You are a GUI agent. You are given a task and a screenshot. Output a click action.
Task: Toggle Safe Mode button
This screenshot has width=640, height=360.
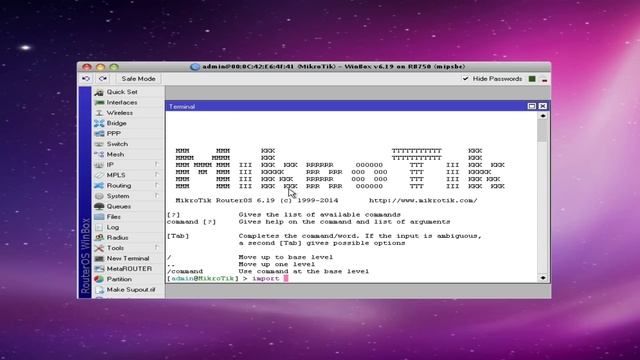click(x=138, y=78)
